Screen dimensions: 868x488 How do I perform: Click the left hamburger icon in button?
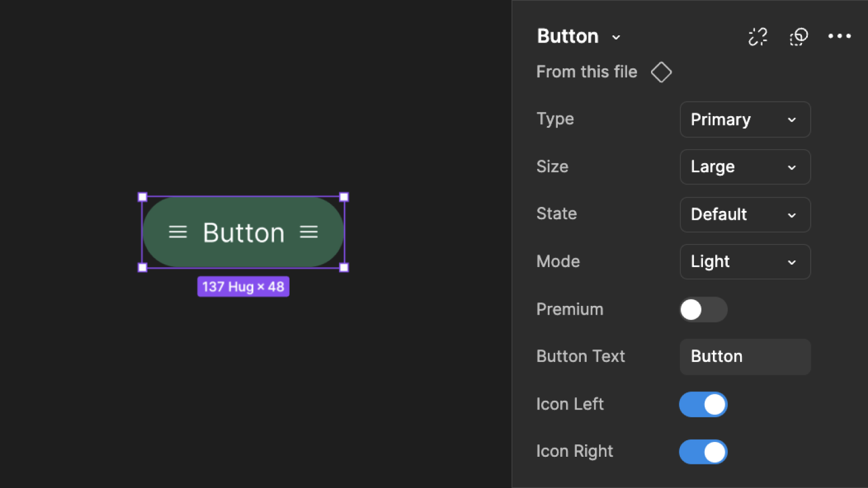[x=177, y=232]
